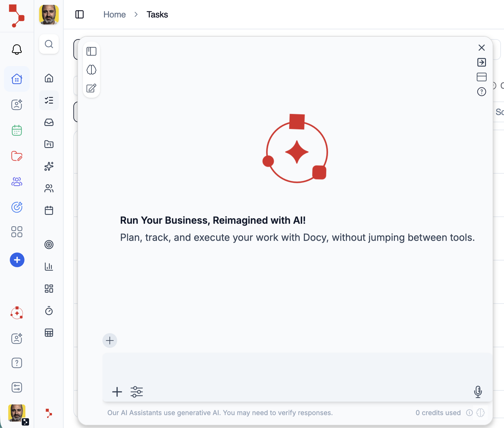Toggle the sidebar panel button beside the Home breadcrumb

click(x=80, y=14)
